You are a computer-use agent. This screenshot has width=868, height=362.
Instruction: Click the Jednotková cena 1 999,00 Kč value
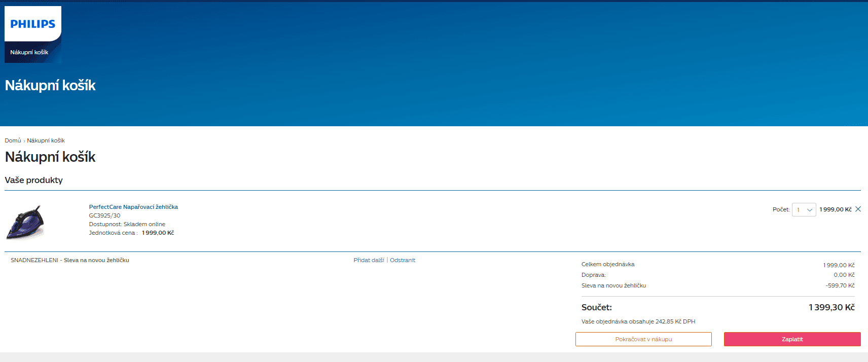pyautogui.click(x=158, y=233)
